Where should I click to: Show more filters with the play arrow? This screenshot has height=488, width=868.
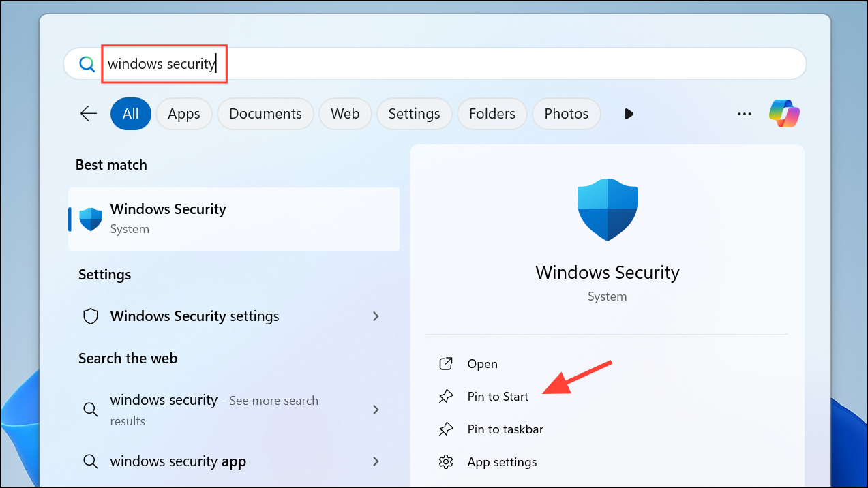[629, 114]
